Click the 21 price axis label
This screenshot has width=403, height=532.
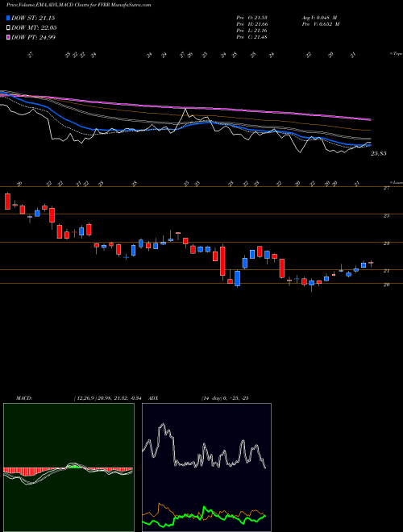coord(386,271)
